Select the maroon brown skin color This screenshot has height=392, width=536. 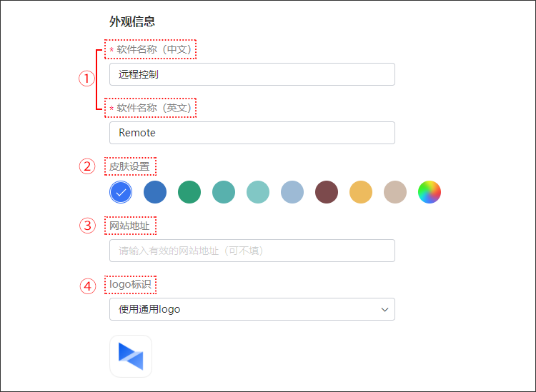point(327,192)
